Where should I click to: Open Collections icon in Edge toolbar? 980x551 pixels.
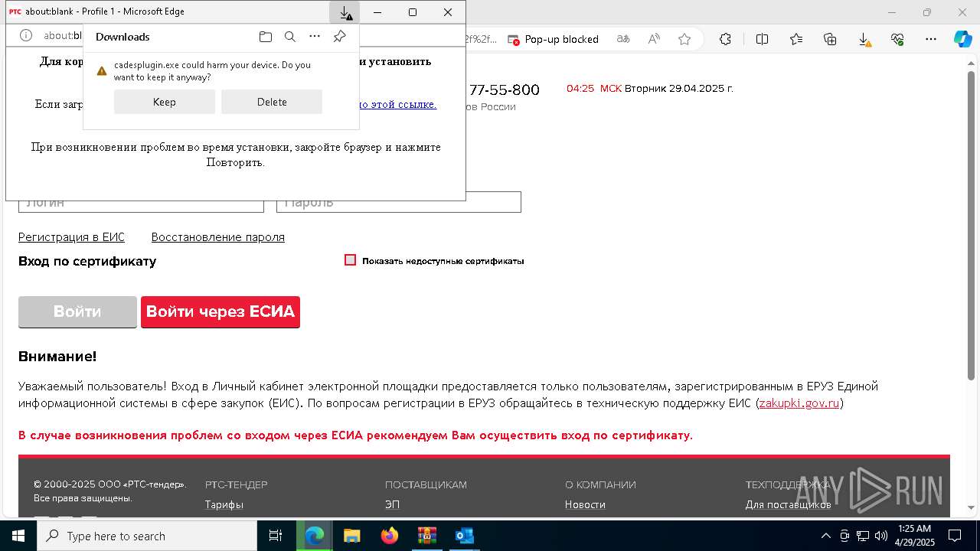click(830, 39)
